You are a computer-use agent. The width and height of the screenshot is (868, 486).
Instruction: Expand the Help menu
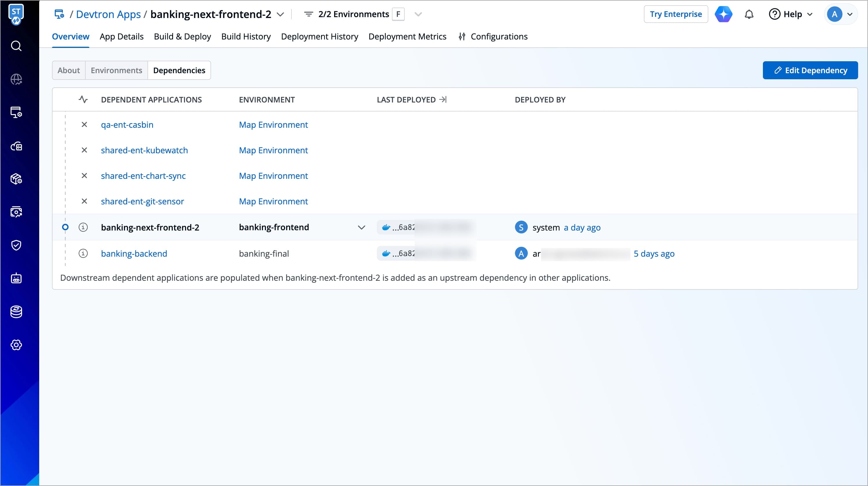790,14
